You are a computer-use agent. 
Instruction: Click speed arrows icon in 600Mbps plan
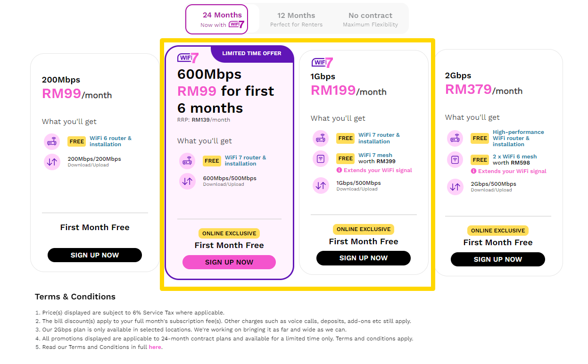[x=187, y=181]
